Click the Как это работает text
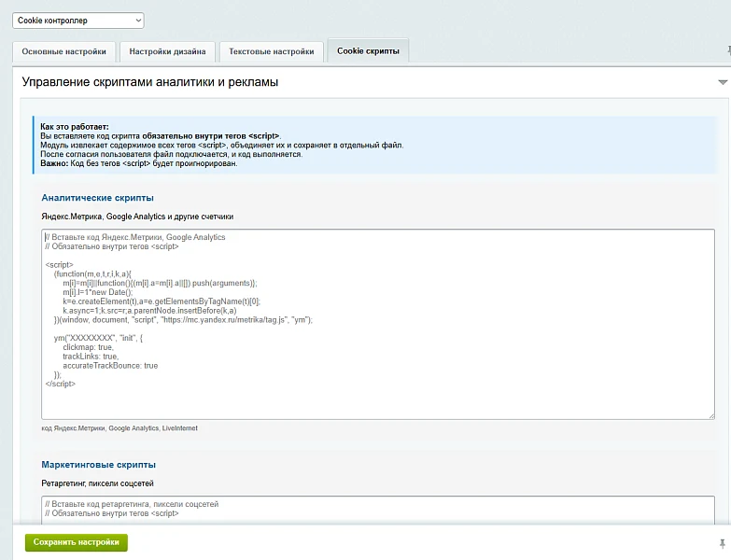The width and height of the screenshot is (731, 560). (75, 127)
